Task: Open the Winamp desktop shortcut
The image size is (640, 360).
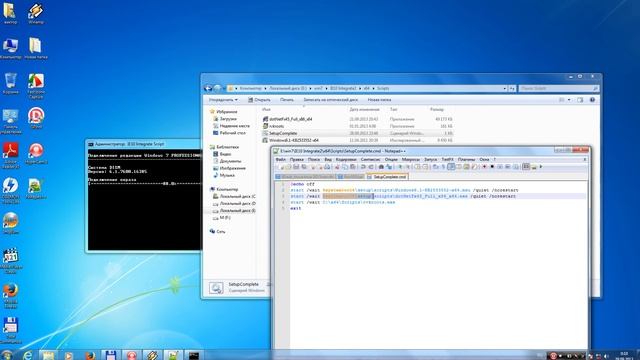Action: pos(36,13)
